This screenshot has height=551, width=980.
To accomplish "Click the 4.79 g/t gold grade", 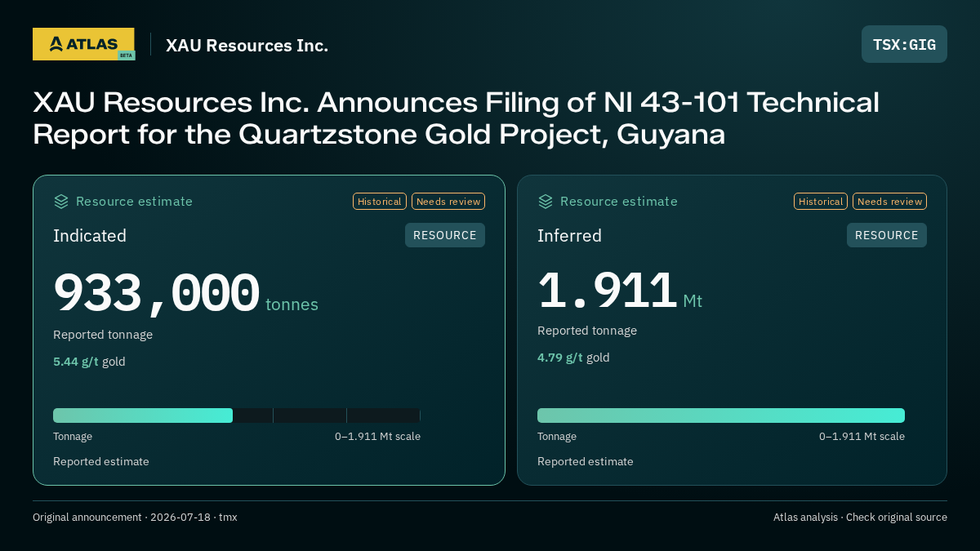I will (573, 358).
